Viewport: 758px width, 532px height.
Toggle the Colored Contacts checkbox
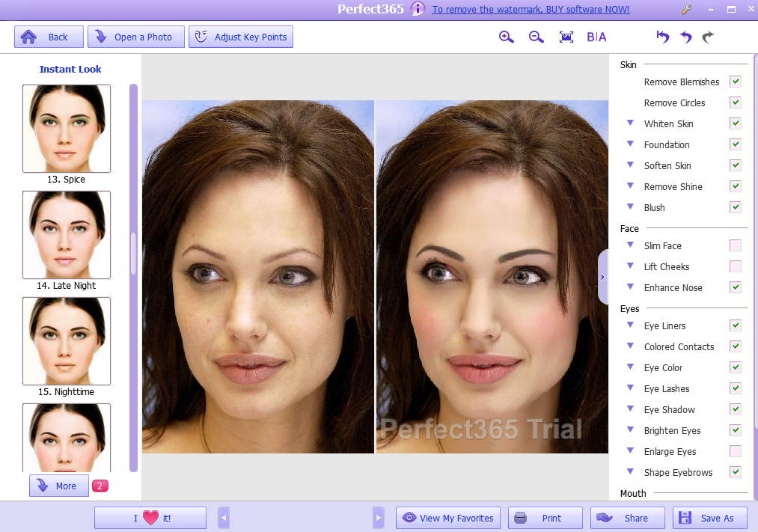pos(736,346)
